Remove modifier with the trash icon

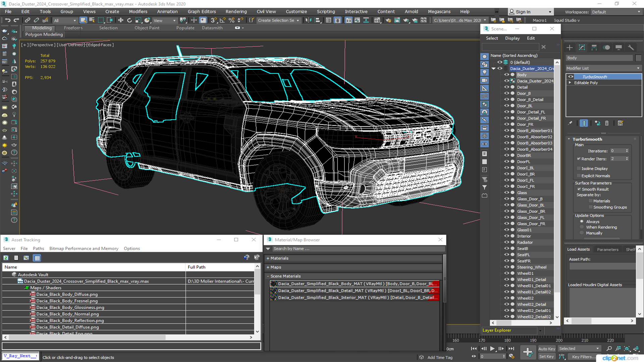point(607,123)
